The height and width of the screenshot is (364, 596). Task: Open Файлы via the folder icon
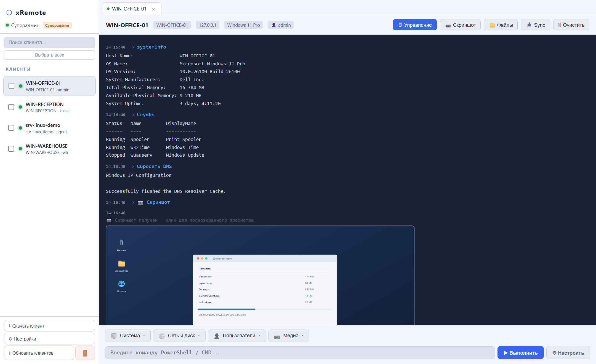(492, 25)
